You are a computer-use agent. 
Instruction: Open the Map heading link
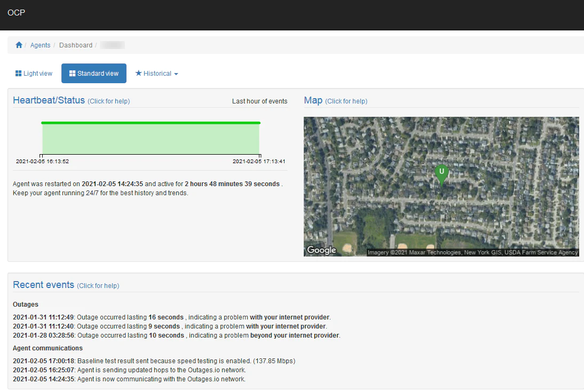point(313,100)
